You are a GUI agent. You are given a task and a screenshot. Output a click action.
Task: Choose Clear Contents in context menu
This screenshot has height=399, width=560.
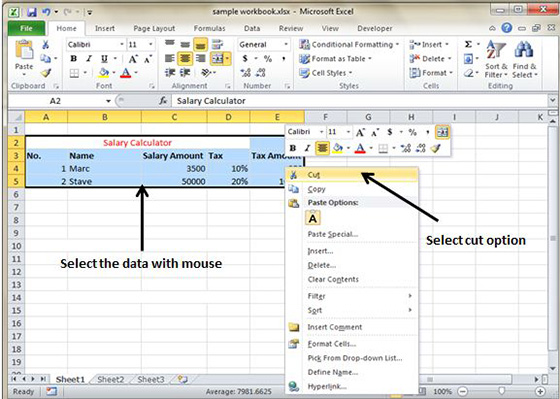(x=352, y=279)
